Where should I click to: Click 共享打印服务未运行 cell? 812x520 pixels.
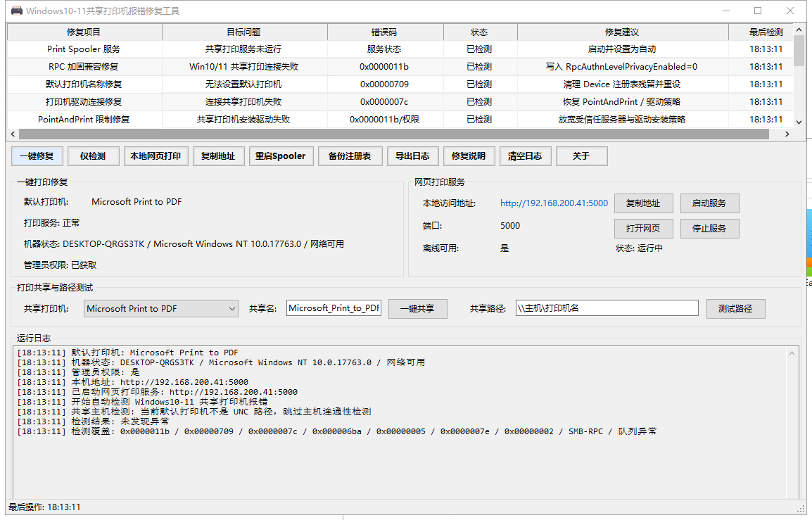pos(244,49)
